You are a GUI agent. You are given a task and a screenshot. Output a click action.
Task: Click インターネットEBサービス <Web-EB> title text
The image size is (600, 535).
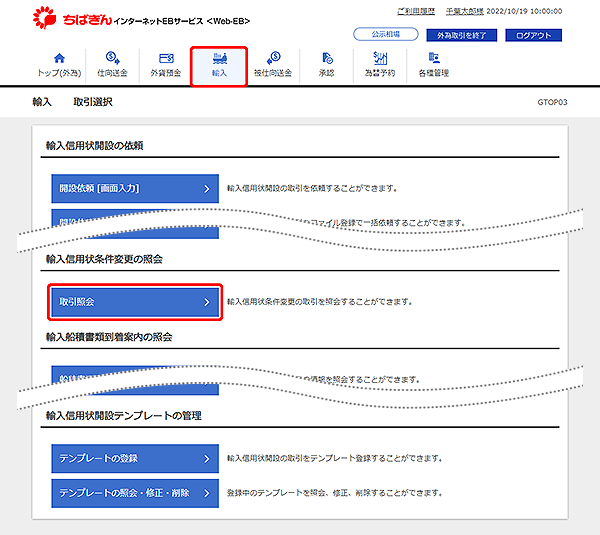pos(182,21)
